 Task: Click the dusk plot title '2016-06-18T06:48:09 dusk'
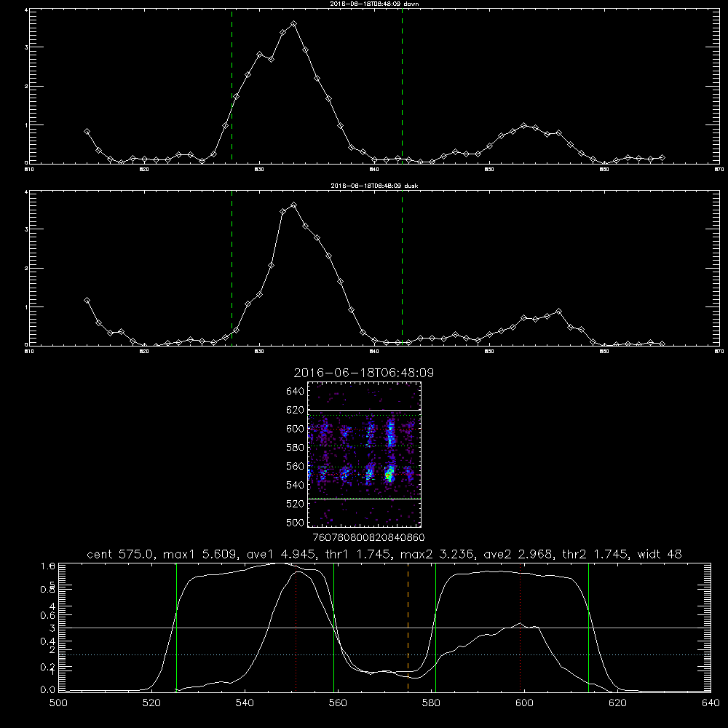tap(374, 186)
